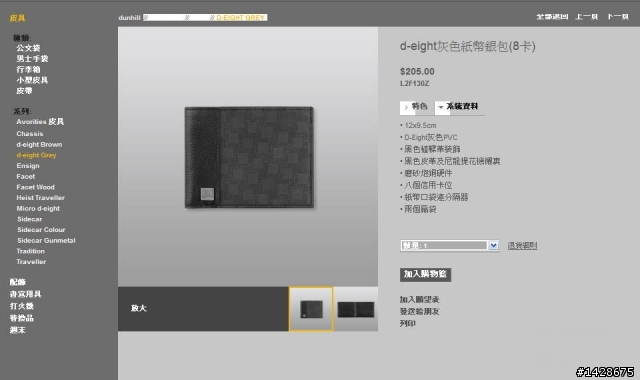Screen dimensions: 640x380
Task: Open the 配飾 section
Action: 18,282
